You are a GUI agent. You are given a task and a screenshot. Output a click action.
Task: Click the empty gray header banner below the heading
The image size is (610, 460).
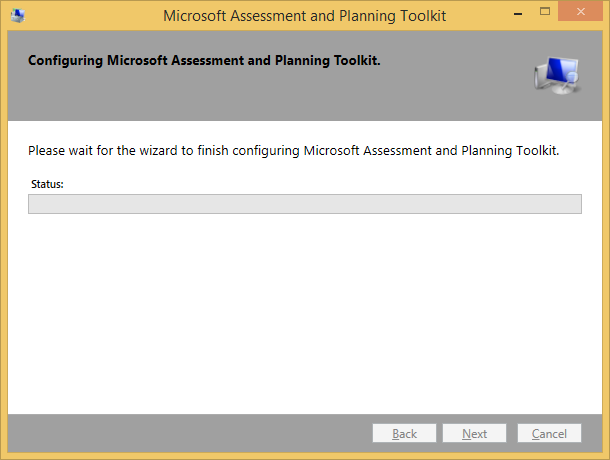click(x=250, y=98)
